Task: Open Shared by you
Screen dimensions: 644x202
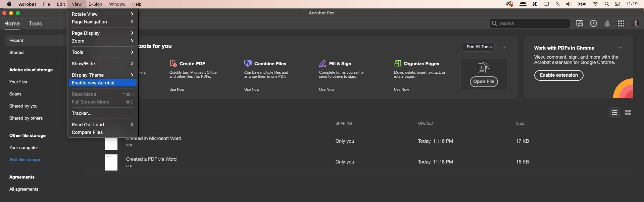Action: point(23,106)
